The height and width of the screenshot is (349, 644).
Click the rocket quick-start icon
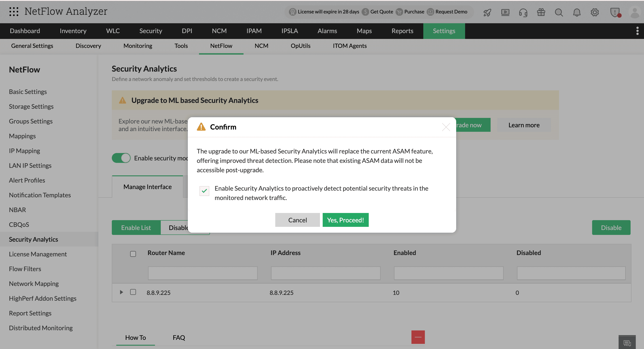tap(487, 12)
